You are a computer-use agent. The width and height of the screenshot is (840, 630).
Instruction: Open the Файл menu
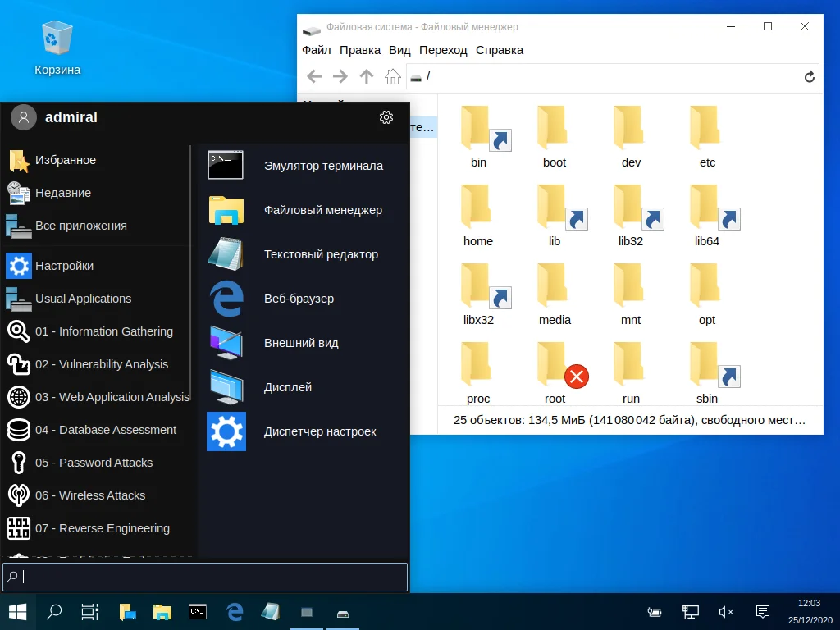tap(317, 50)
